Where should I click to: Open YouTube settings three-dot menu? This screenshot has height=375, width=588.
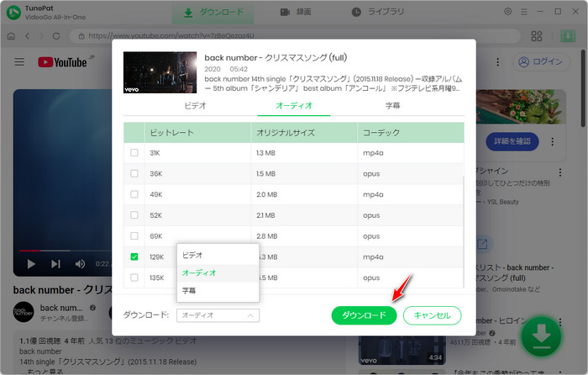tap(497, 62)
